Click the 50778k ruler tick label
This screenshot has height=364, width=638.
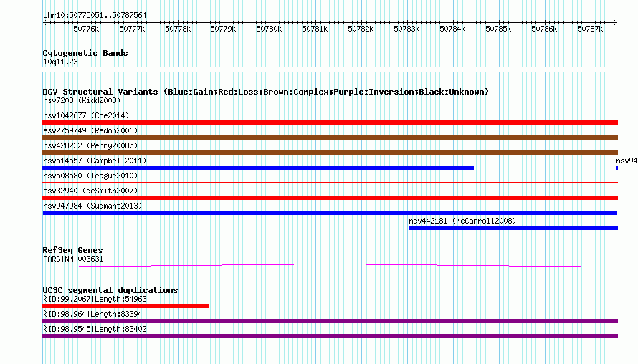[x=177, y=29]
